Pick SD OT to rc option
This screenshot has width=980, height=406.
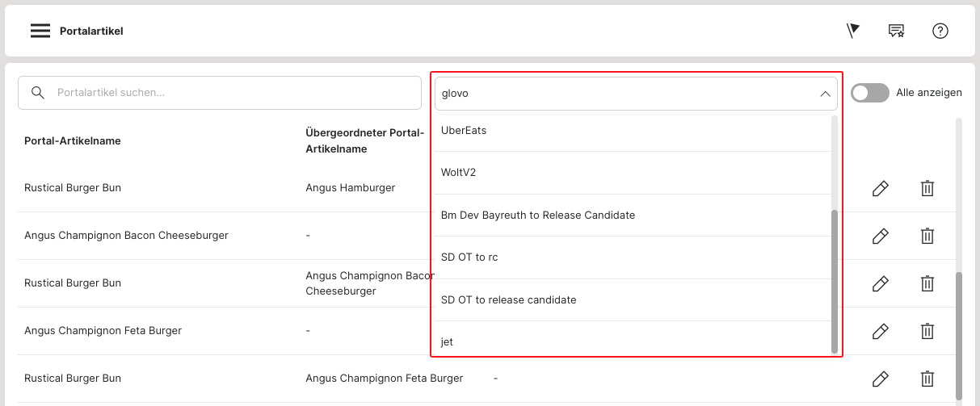tap(469, 257)
